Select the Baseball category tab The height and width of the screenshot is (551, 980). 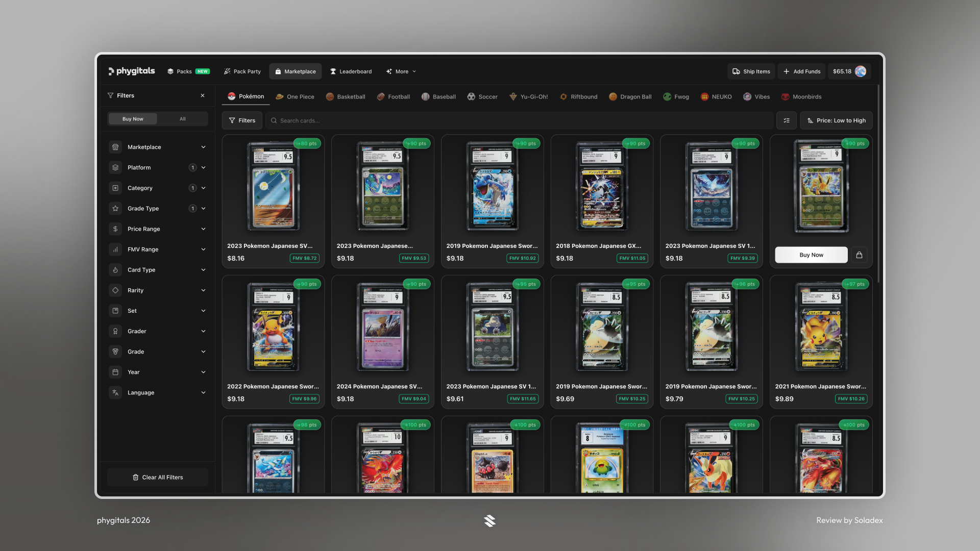(439, 96)
